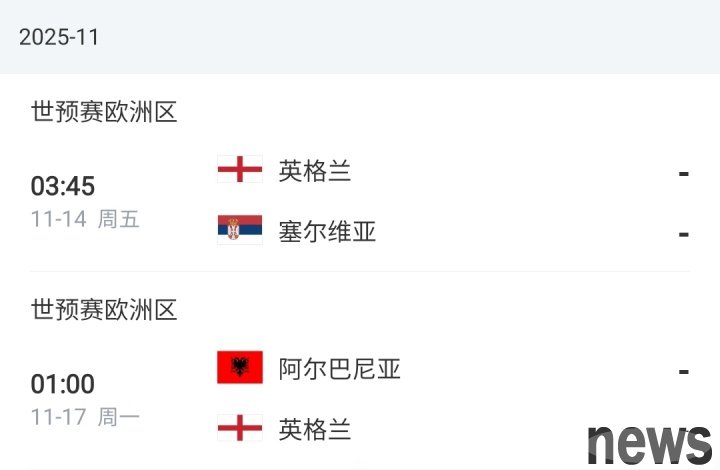Open 世预赛欧洲区 label above the 03:45 match
Viewport: 720px width, 470px height.
[x=104, y=112]
